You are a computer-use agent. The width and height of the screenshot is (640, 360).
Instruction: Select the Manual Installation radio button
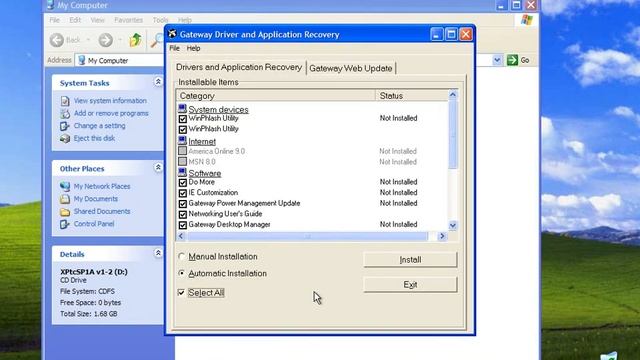(x=182, y=256)
